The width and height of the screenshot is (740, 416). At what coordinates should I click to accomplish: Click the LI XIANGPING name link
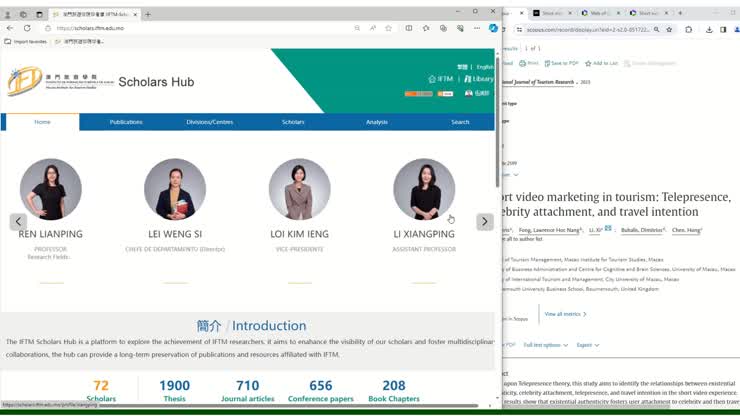tap(424, 234)
